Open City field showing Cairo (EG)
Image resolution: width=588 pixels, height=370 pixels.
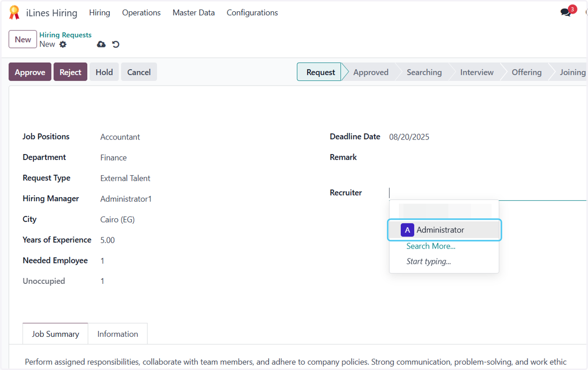118,220
